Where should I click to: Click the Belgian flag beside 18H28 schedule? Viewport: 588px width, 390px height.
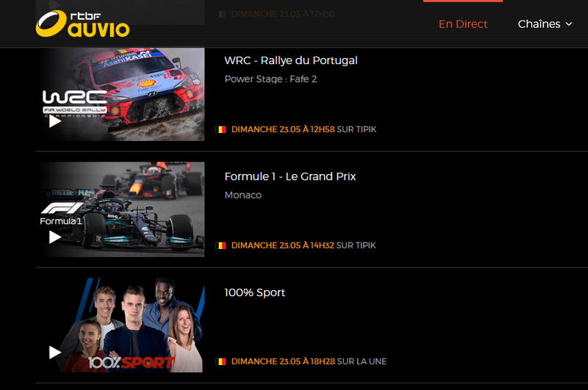click(x=221, y=362)
